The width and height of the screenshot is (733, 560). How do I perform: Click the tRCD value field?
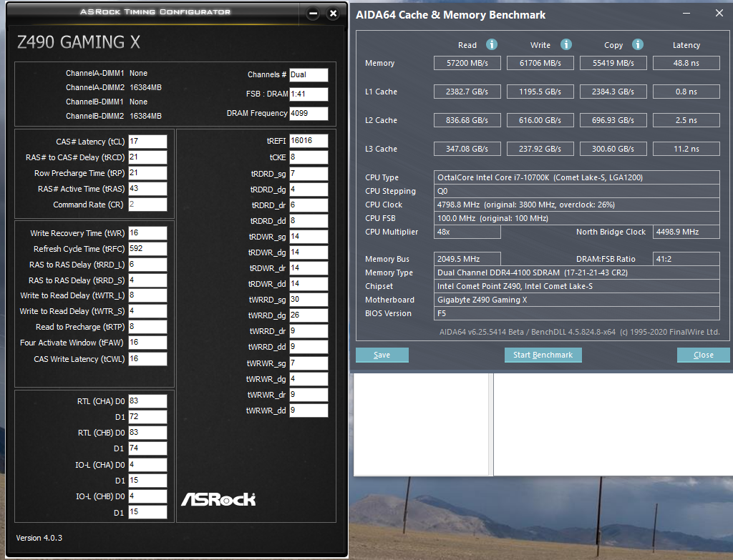pos(147,157)
